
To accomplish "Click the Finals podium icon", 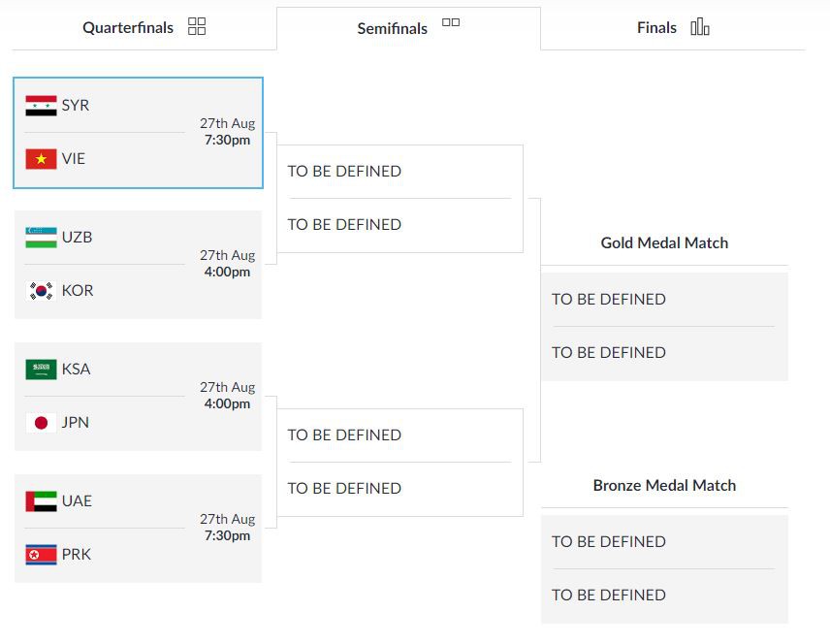I will pyautogui.click(x=700, y=27).
